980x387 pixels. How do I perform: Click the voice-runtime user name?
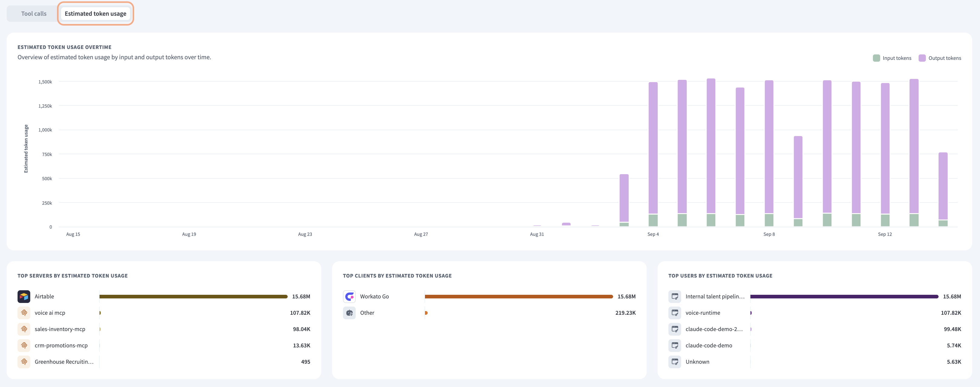coord(703,313)
